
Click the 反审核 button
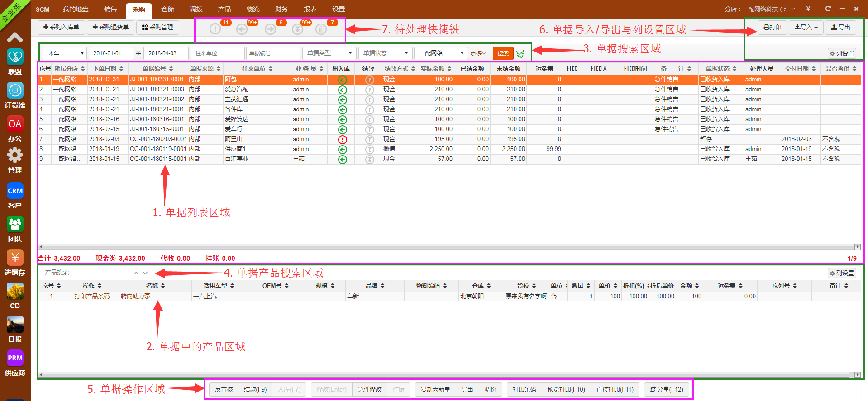(x=224, y=389)
